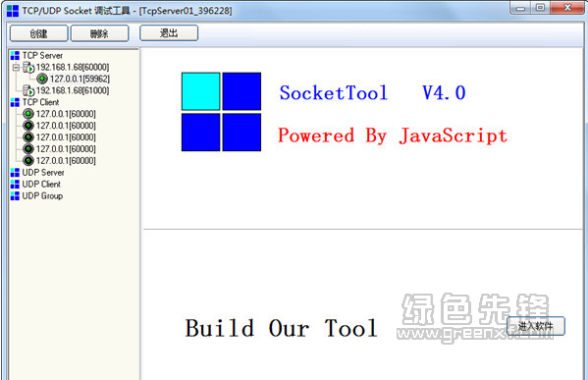Image resolution: width=588 pixels, height=380 pixels.
Task: Click the TCP Server node icon
Action: point(15,56)
